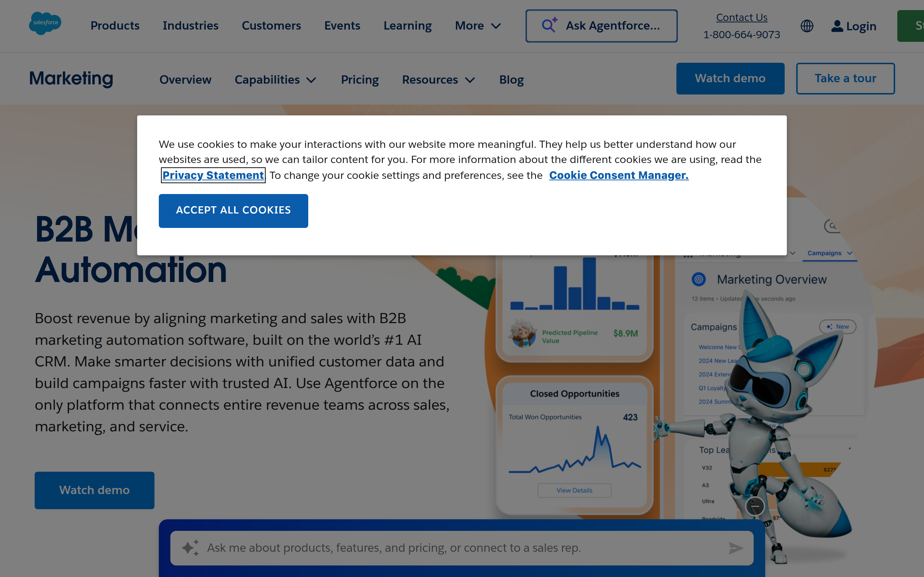Viewport: 924px width, 577px height.
Task: Expand the More navigation dropdown
Action: 477,26
